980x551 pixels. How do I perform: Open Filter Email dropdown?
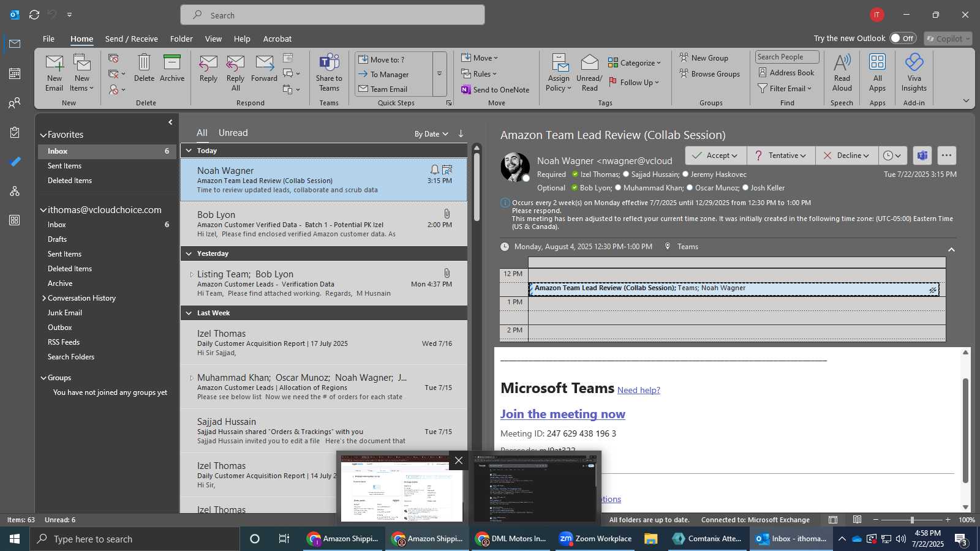tap(785, 88)
